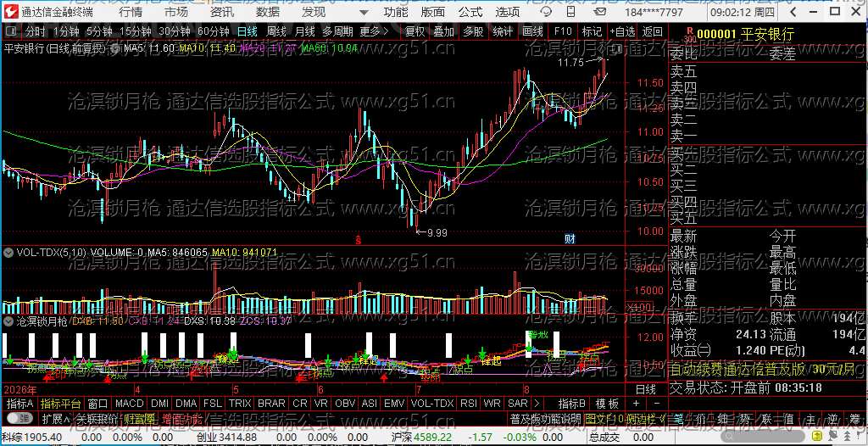
Task: Open the 行情 menu
Action: coord(131,12)
